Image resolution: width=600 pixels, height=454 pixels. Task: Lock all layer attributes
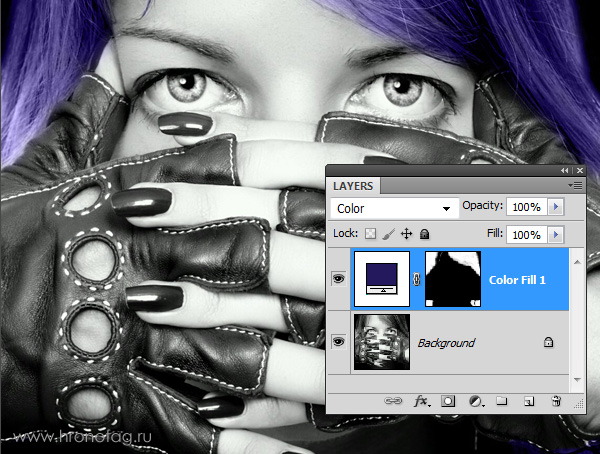424,234
